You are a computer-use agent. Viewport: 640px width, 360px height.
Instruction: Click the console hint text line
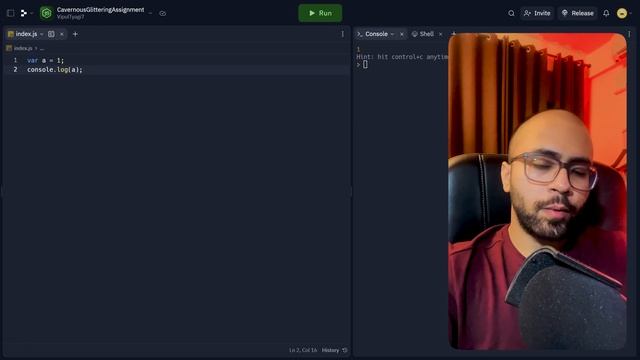tap(402, 57)
